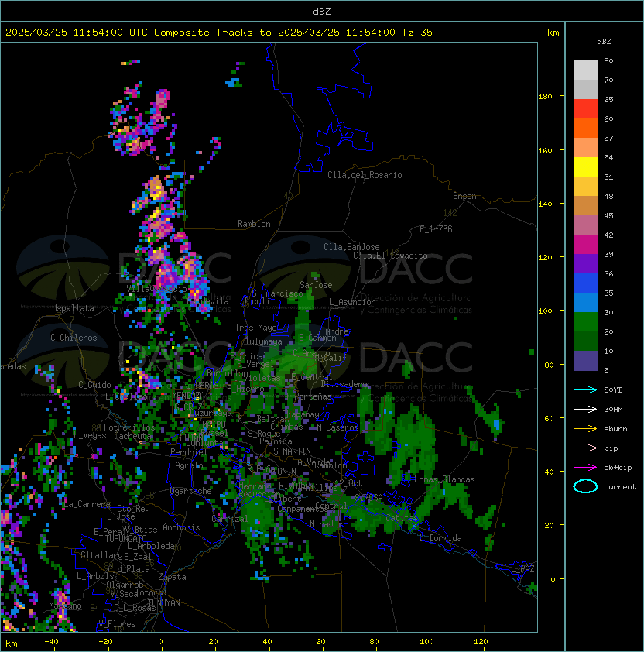Screen dimensions: 644x652
Task: Click the Cacheuta label
Action: [x=133, y=436]
